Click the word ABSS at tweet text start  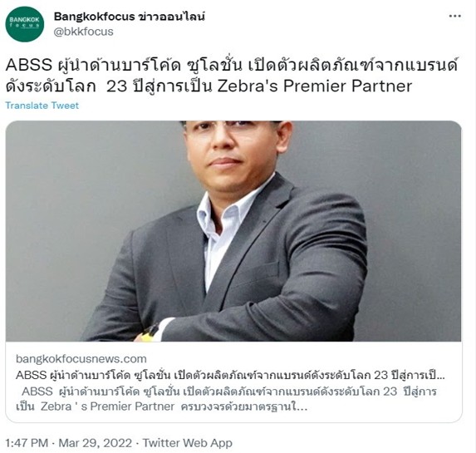pos(29,65)
